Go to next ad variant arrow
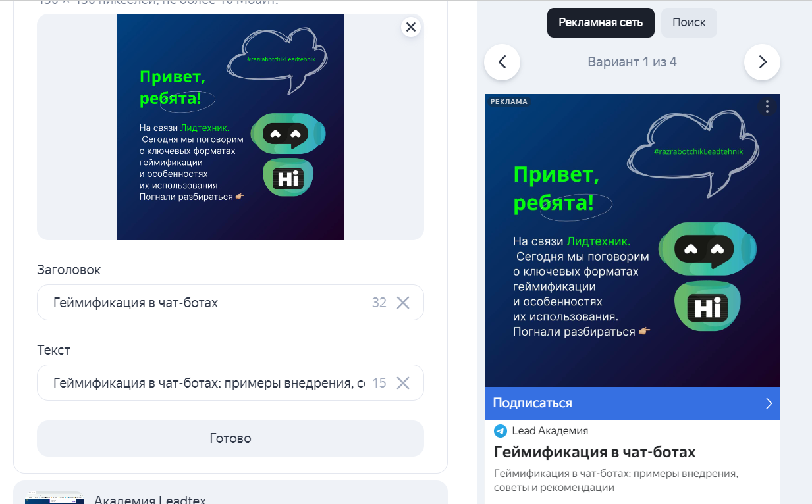The image size is (812, 504). 762,63
